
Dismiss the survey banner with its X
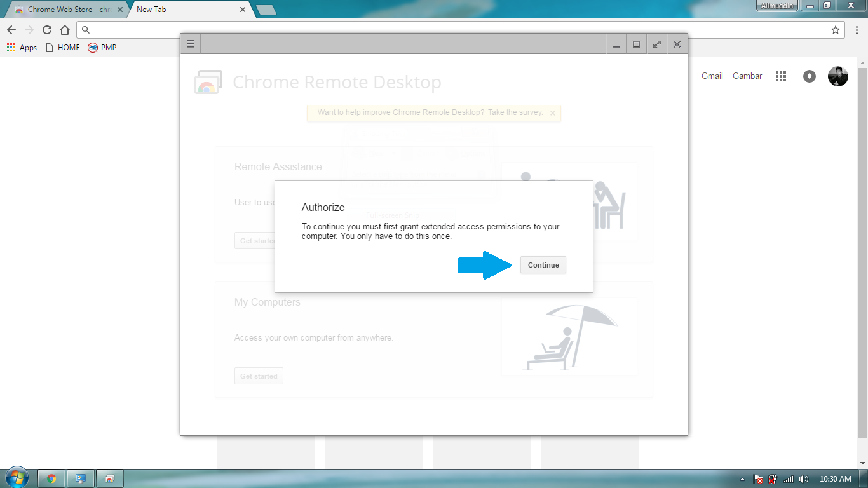(x=553, y=113)
